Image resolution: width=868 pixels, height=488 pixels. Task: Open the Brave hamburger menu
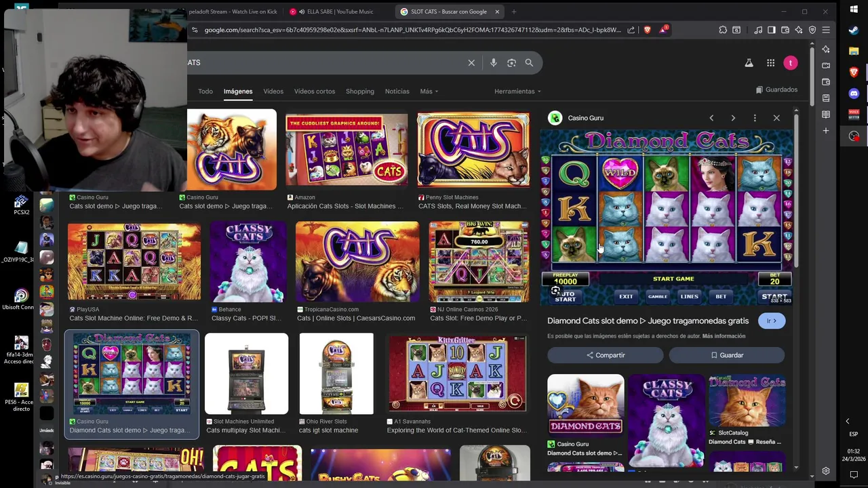(x=826, y=30)
